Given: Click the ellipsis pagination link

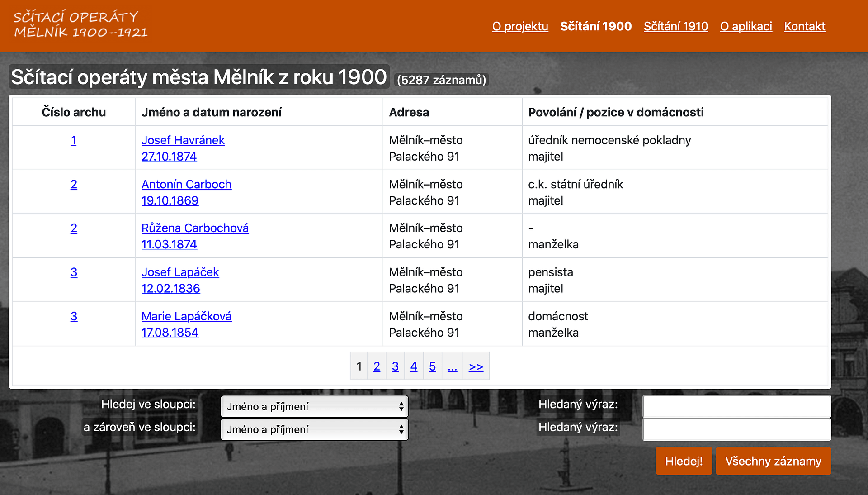Looking at the screenshot, I should point(452,366).
